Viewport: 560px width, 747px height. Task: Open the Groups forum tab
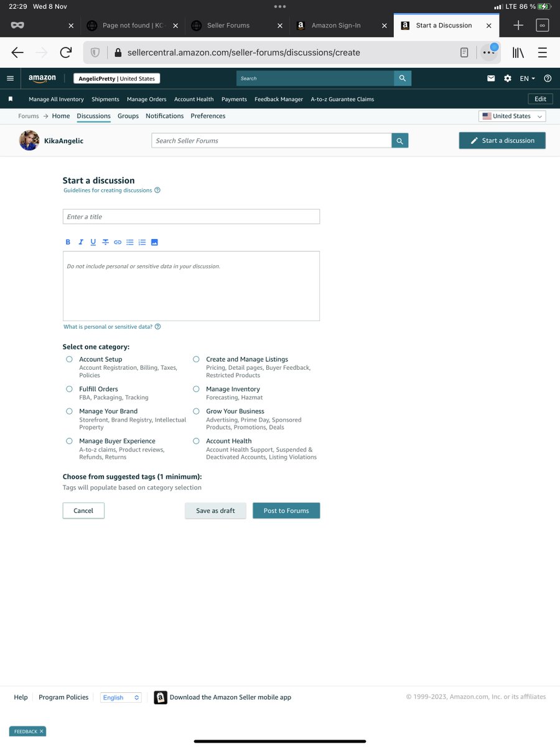[128, 116]
